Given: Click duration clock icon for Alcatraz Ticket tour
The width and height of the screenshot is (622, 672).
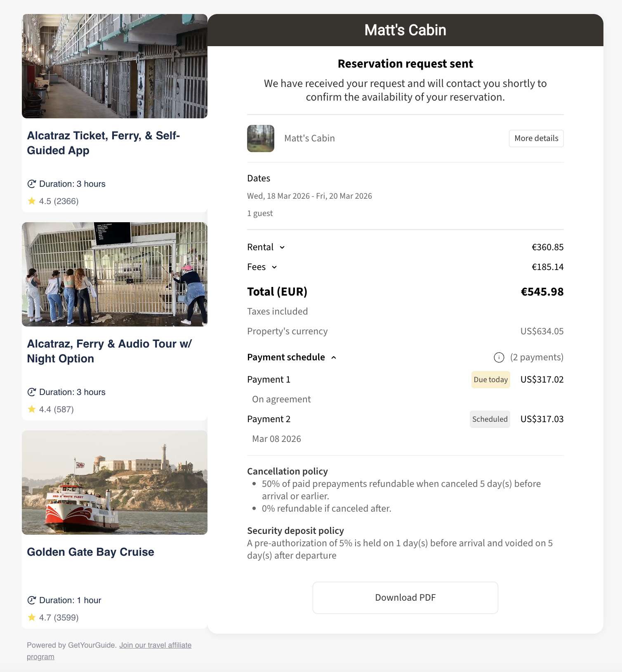Looking at the screenshot, I should click(32, 184).
